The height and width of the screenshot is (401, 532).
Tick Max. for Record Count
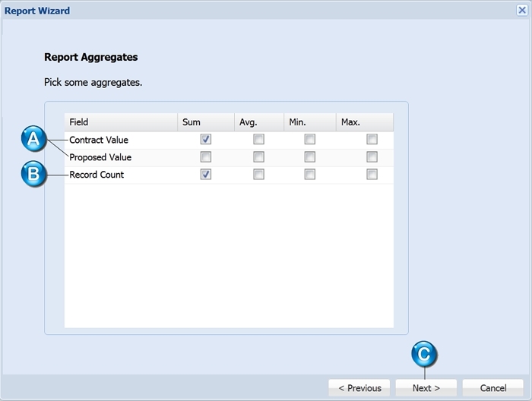[x=372, y=174]
